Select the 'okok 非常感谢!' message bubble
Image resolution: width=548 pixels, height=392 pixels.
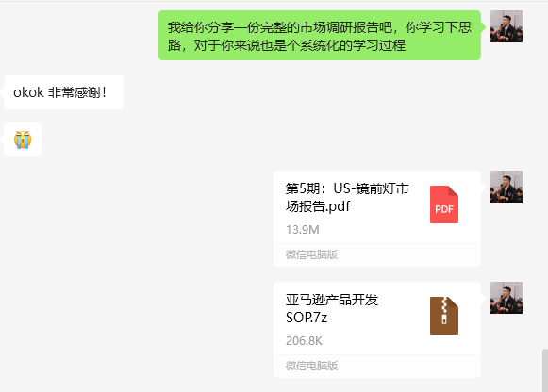pyautogui.click(x=63, y=92)
